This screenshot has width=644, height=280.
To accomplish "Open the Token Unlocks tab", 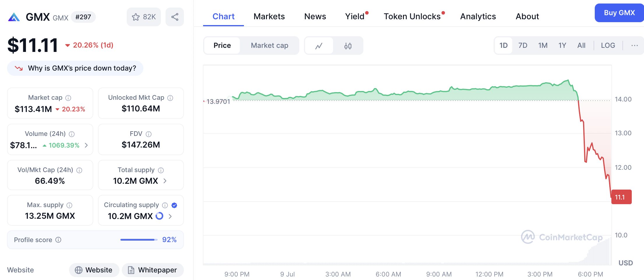I will coord(412,17).
